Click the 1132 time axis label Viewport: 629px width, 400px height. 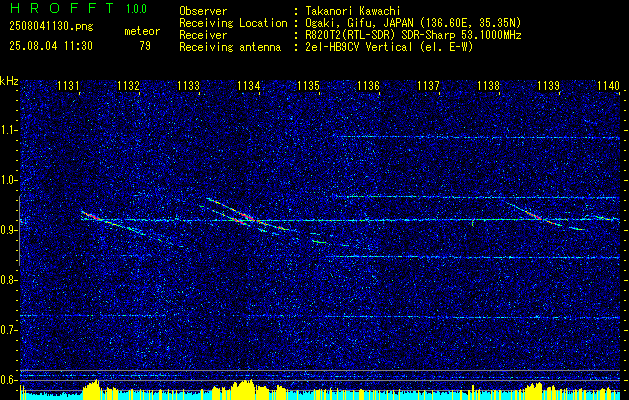point(128,85)
